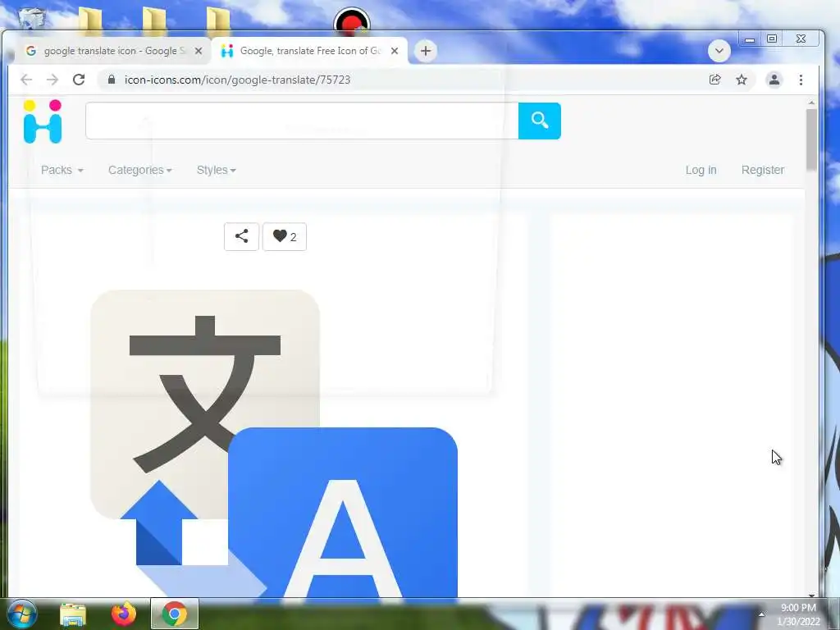Open a new tab with plus button
The width and height of the screenshot is (840, 630).
click(x=426, y=51)
